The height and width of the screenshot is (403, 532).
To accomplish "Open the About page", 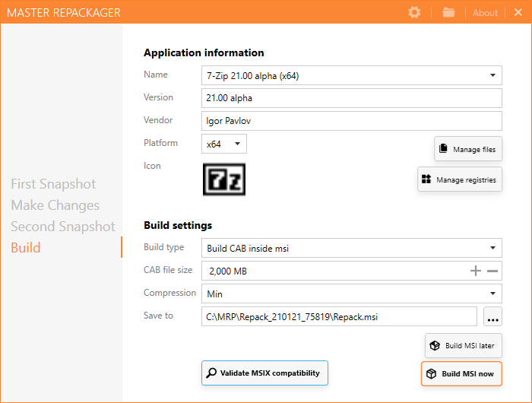I will (x=485, y=13).
